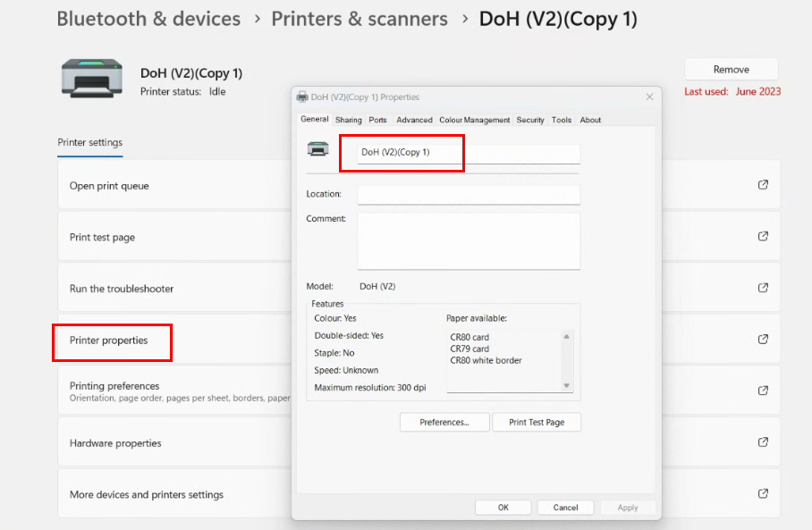Select CR79 card in Paper available list
Screen dimensions: 812x530
tap(469, 349)
